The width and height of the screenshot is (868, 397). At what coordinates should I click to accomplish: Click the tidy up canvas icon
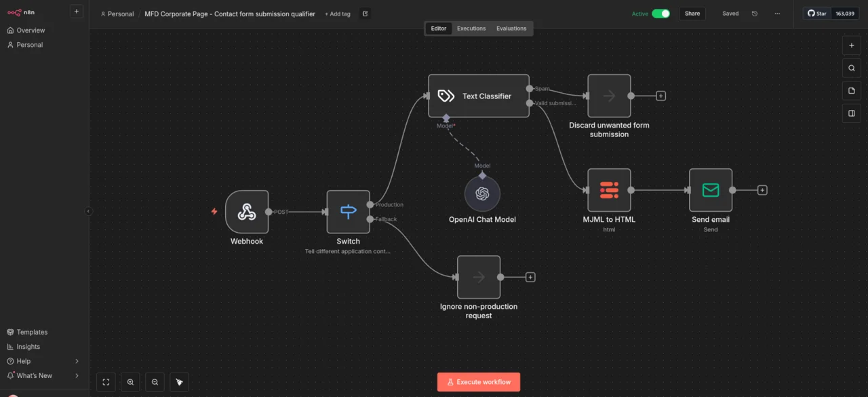(179, 381)
